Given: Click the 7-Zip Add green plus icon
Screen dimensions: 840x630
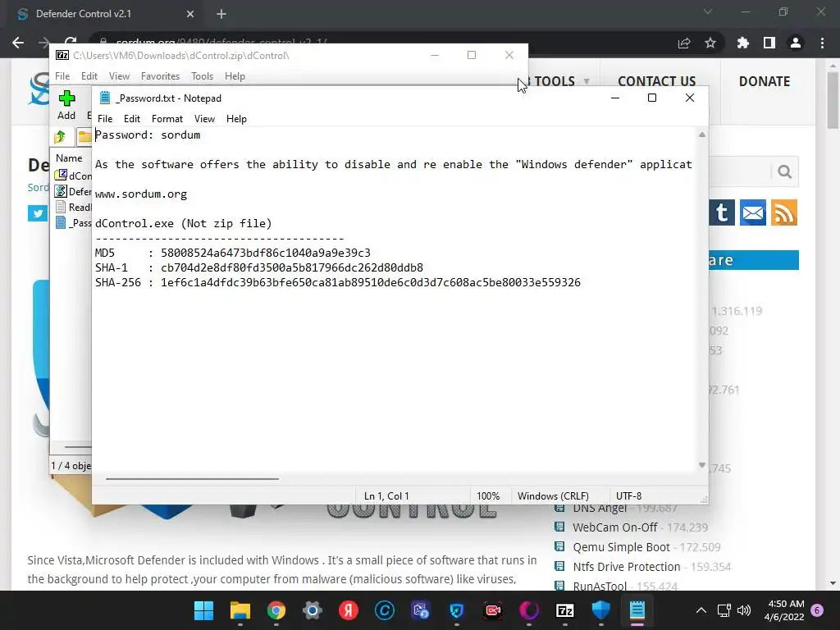Looking at the screenshot, I should (66, 98).
